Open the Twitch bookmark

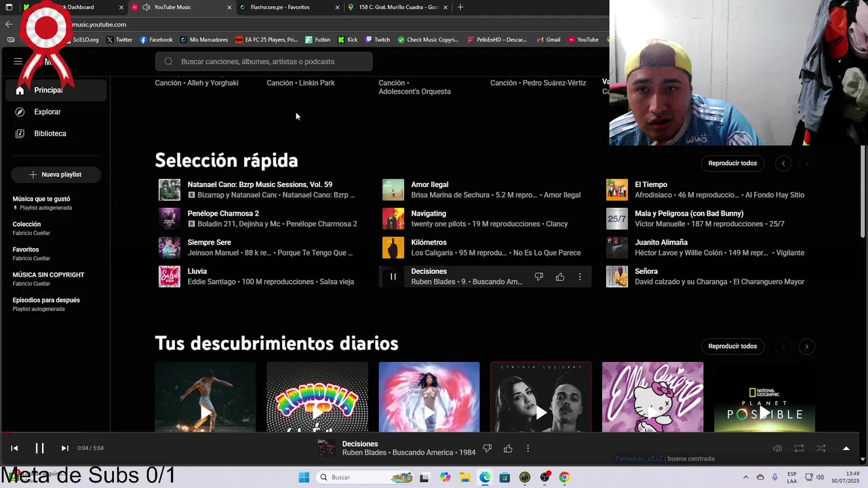coord(378,39)
